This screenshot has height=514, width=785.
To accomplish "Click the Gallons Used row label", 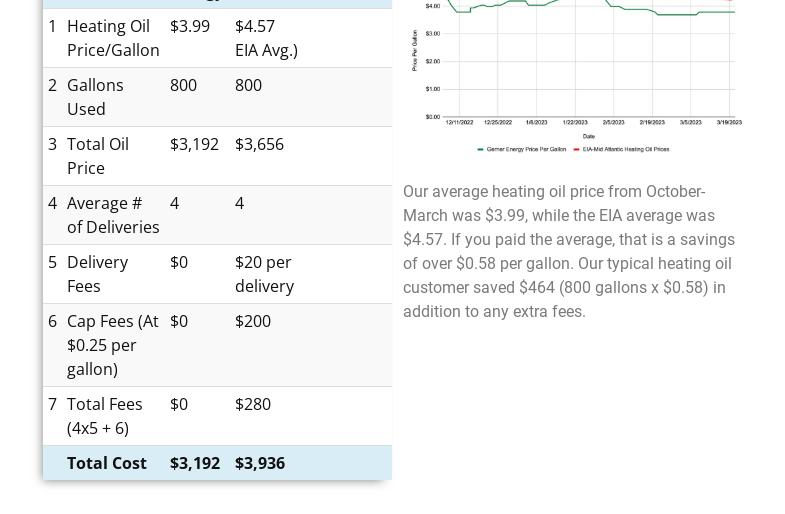I will click(x=94, y=97).
